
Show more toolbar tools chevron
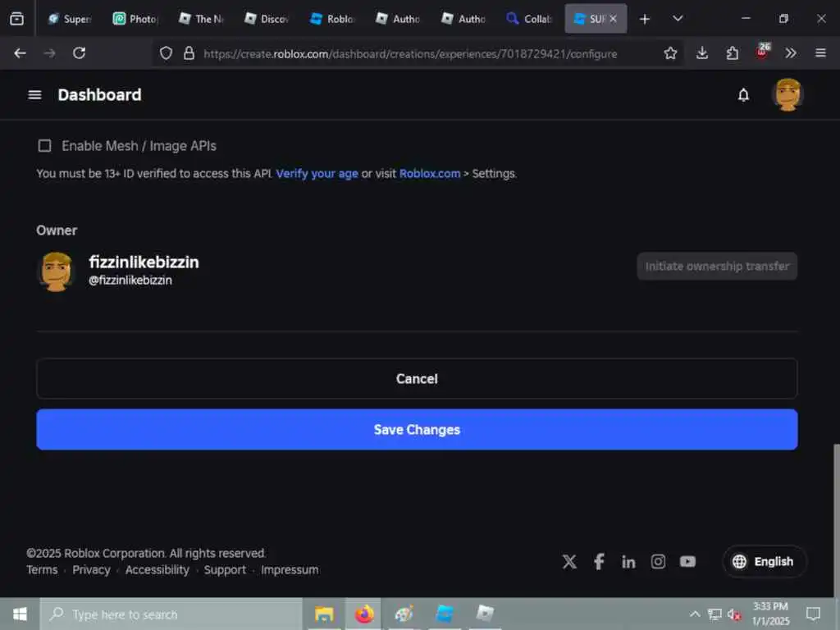tap(791, 53)
